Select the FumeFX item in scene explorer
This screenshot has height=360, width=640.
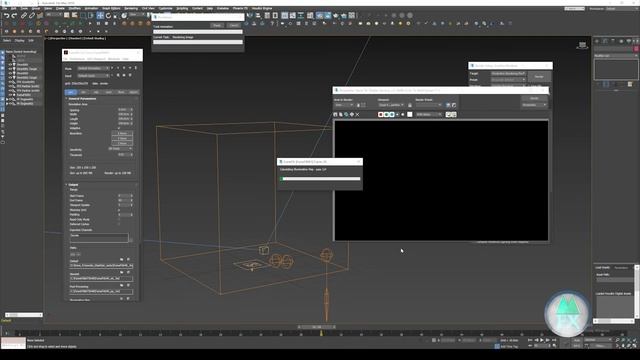click(x=24, y=95)
